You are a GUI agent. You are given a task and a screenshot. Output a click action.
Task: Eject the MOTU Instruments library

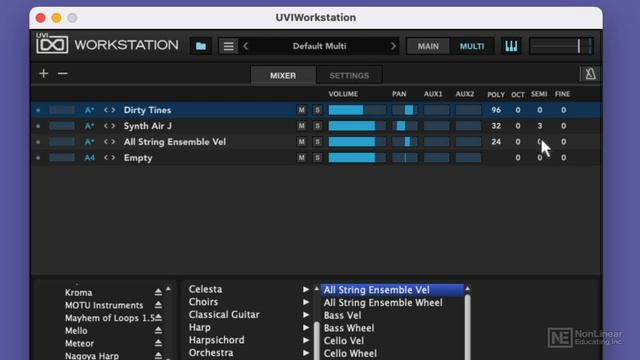pyautogui.click(x=158, y=305)
